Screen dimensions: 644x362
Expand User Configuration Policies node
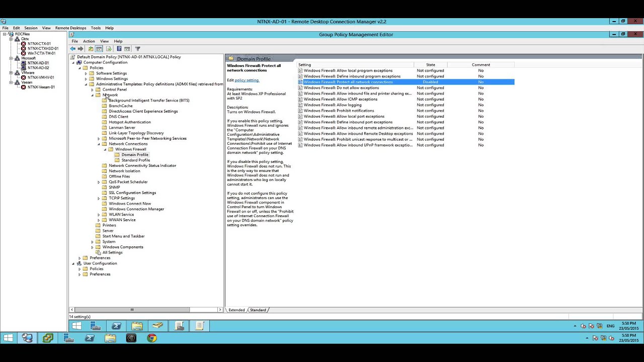click(79, 269)
